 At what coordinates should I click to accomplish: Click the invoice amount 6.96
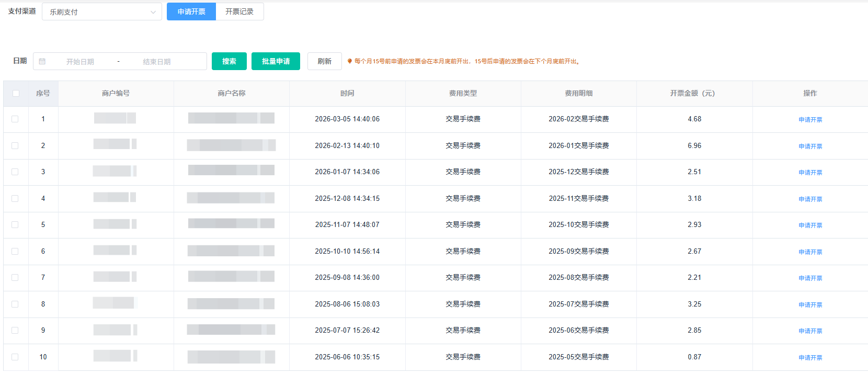tap(694, 145)
